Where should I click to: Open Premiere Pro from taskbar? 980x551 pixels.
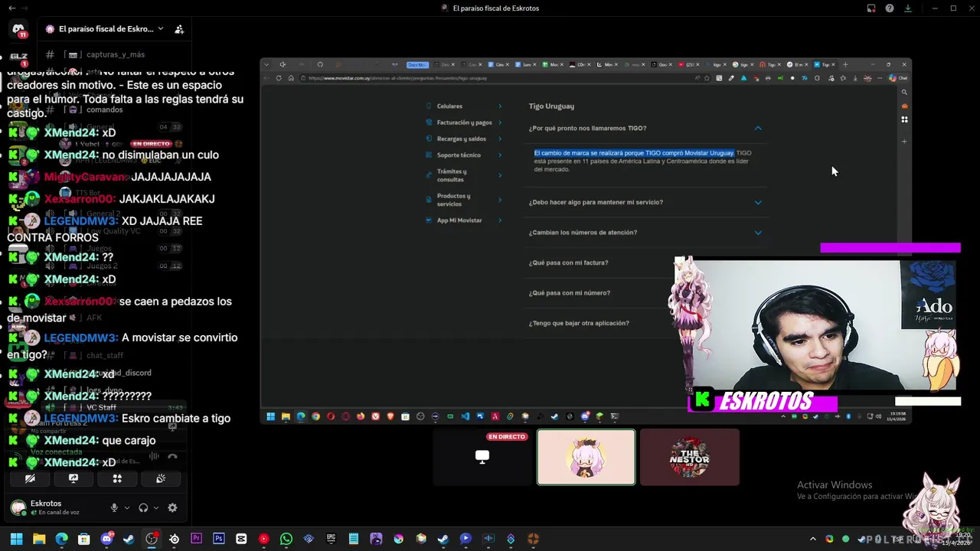(196, 539)
